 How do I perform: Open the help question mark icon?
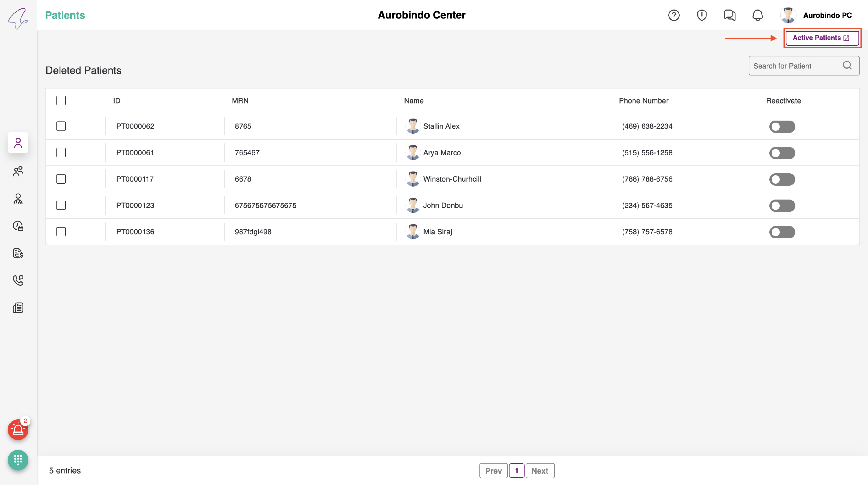pyautogui.click(x=674, y=15)
